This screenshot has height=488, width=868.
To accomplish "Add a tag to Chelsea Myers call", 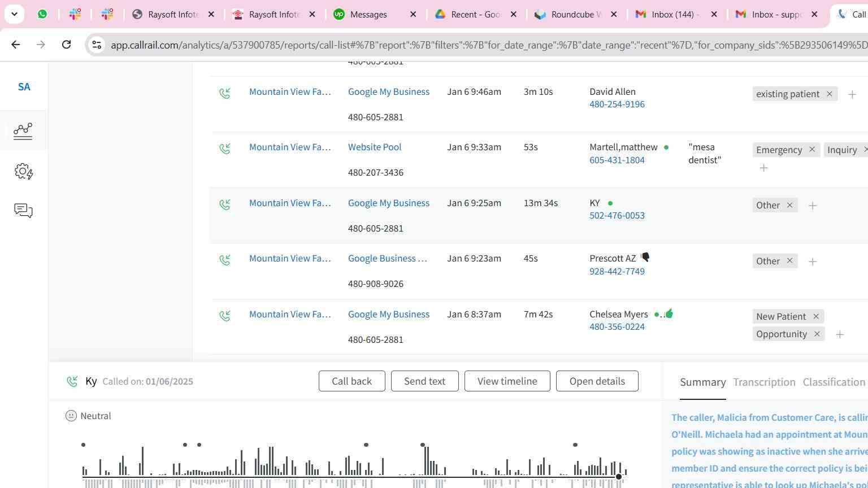I will [840, 334].
